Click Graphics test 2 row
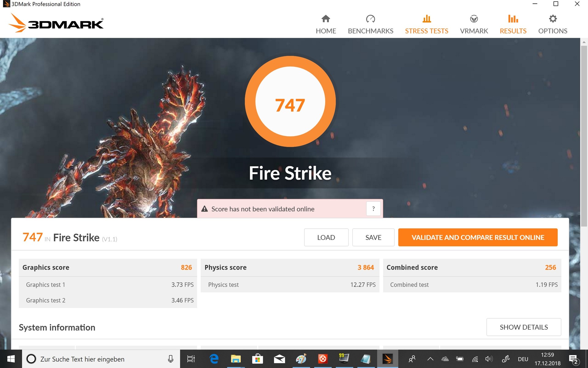This screenshot has width=588, height=368. [108, 300]
